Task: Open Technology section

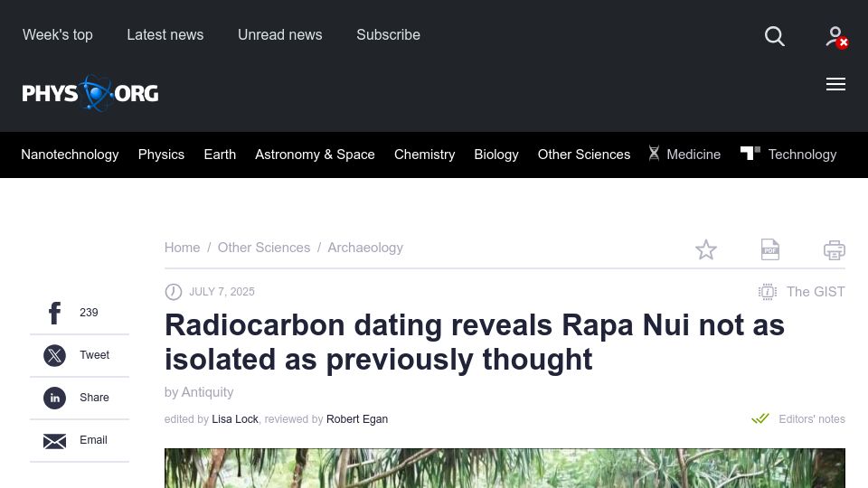Action: click(802, 155)
